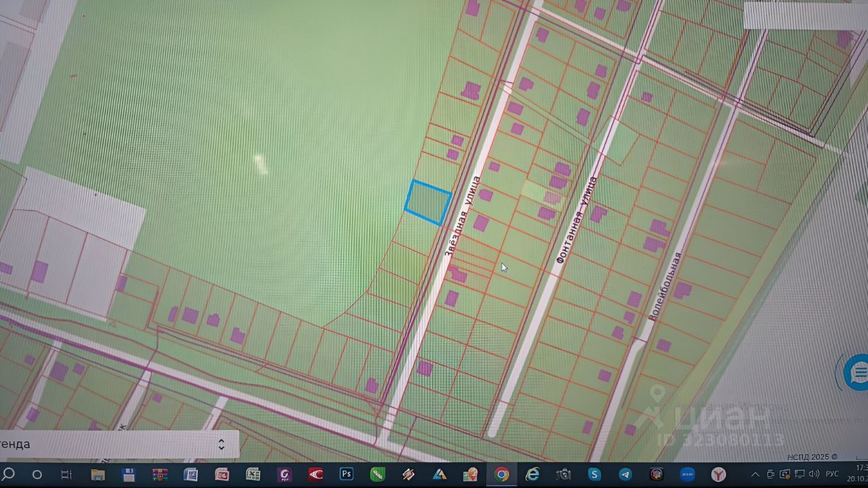
Task: Open the green app next to Photoshop
Action: click(x=378, y=474)
